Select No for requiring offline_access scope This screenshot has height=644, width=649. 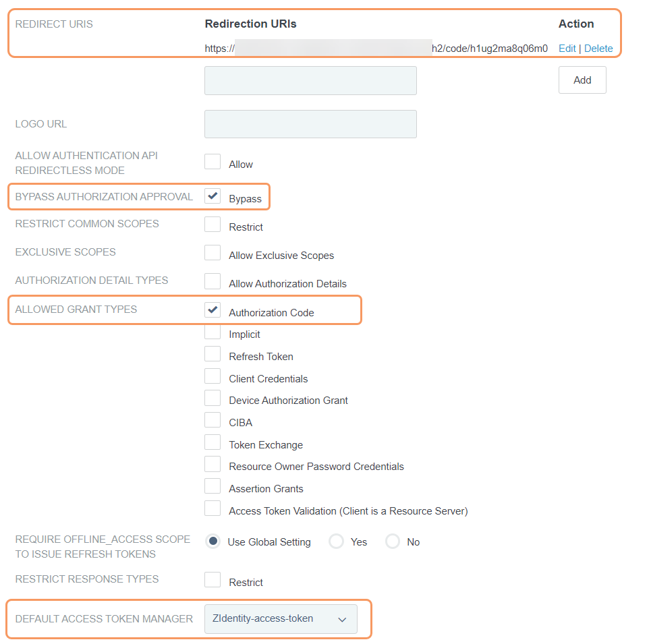click(x=393, y=541)
